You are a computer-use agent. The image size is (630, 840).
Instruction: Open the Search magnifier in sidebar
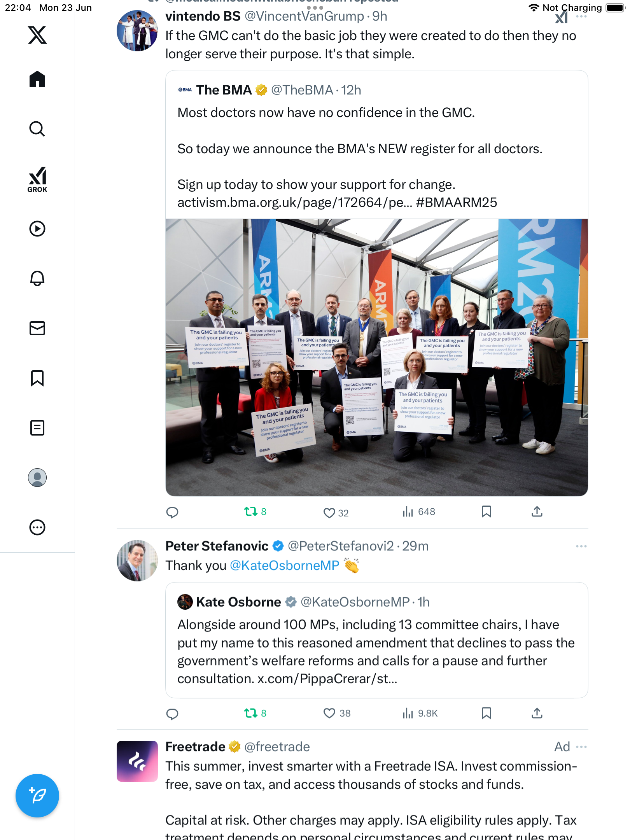37,129
